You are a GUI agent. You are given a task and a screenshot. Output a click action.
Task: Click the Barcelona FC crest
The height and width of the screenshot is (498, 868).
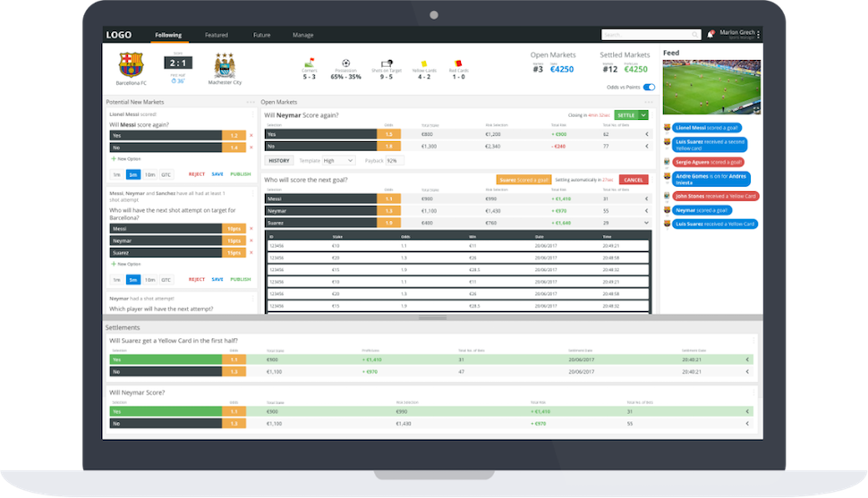pos(132,64)
